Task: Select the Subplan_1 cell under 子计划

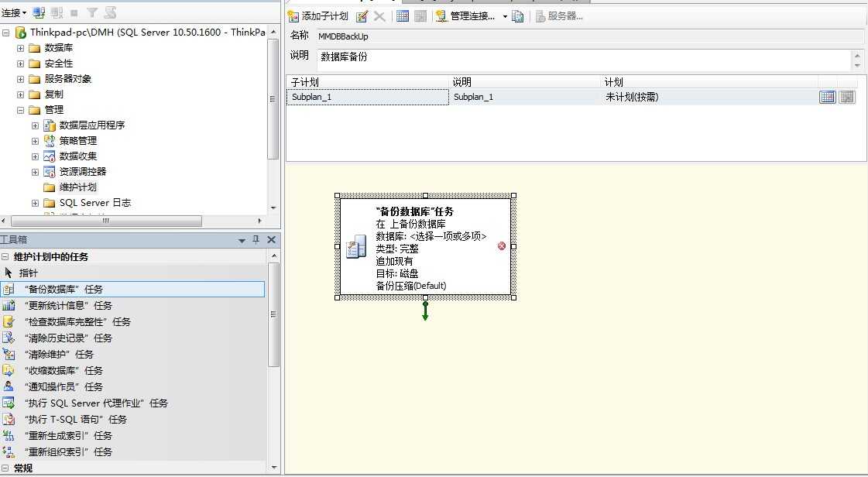Action: pyautogui.click(x=368, y=98)
